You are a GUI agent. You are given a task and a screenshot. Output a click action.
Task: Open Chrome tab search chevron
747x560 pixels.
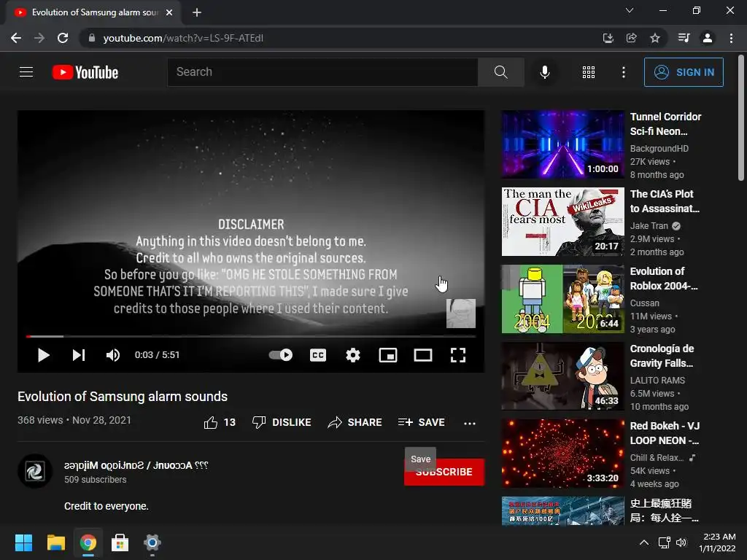pos(630,10)
